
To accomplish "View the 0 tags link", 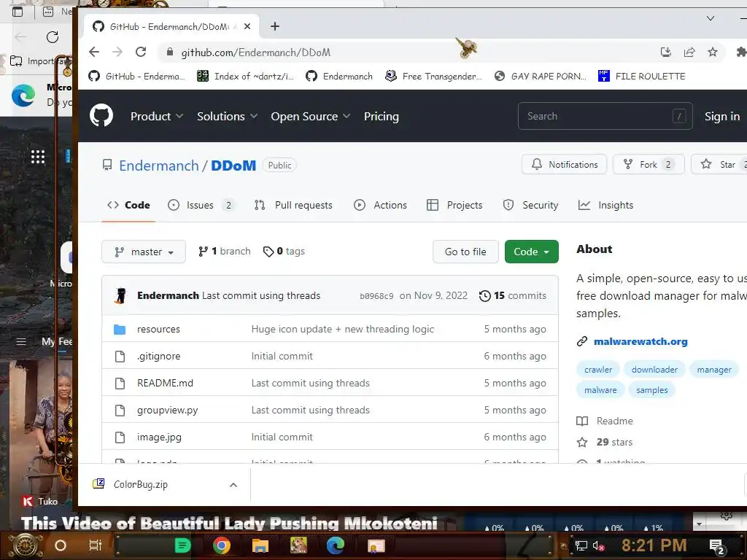I will pos(284,251).
